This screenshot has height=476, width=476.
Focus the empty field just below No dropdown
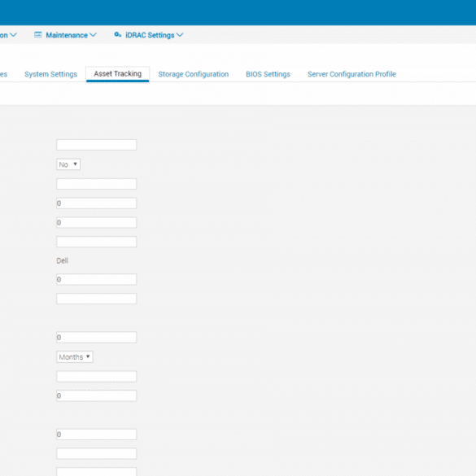pos(97,184)
